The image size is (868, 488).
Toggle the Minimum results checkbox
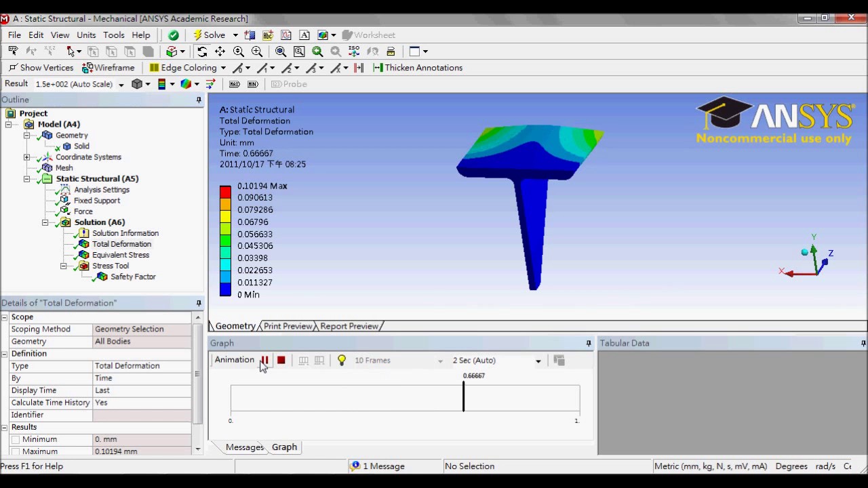16,440
